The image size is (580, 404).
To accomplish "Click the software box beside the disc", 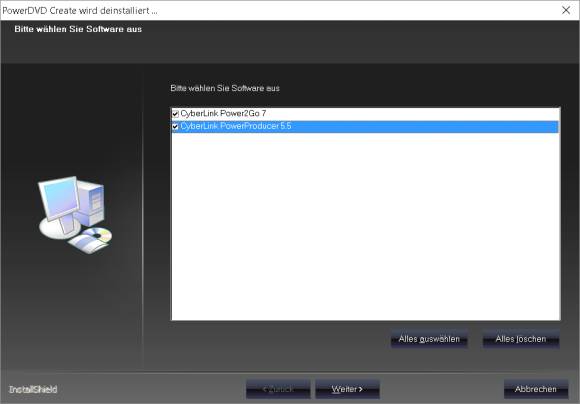I will point(84,244).
